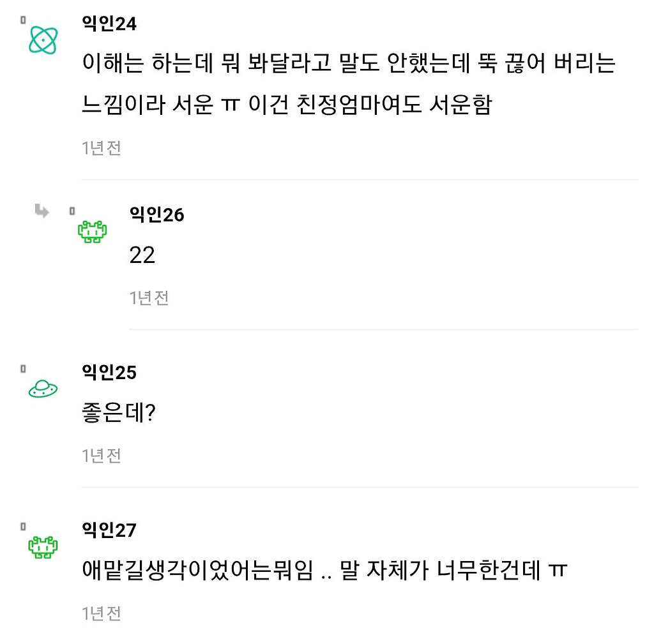The image size is (654, 644).
Task: Select the comment text 좋은데?
Action: (x=119, y=413)
